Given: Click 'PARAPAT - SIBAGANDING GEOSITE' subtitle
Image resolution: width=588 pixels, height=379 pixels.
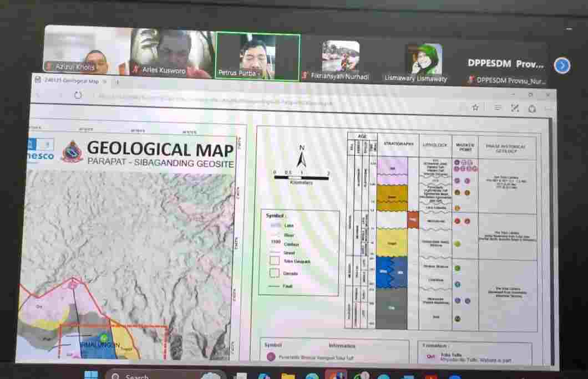Looking at the screenshot, I should pos(160,162).
